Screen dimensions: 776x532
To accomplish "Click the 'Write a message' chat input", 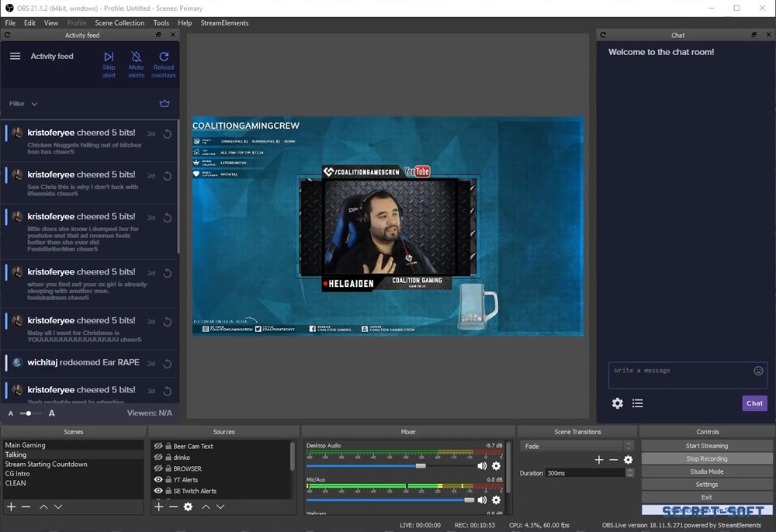I will tap(688, 375).
